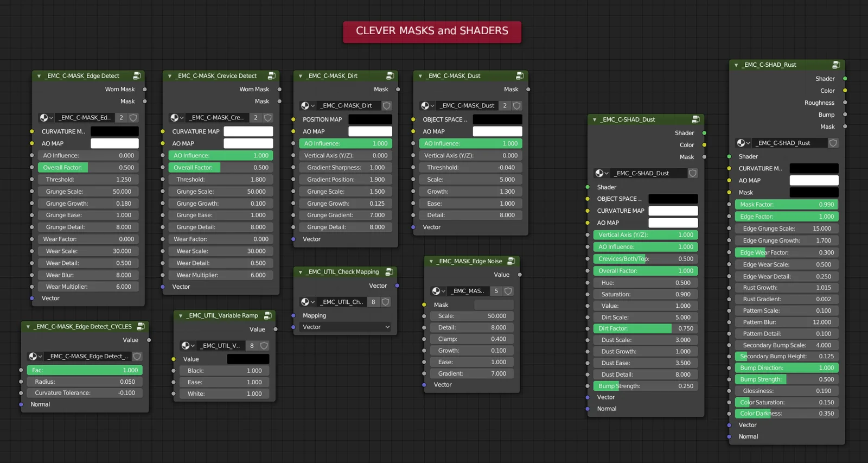Toggle fake user shield on _EMC_C-SHAD_Dust datablock
The width and height of the screenshot is (868, 463).
693,173
